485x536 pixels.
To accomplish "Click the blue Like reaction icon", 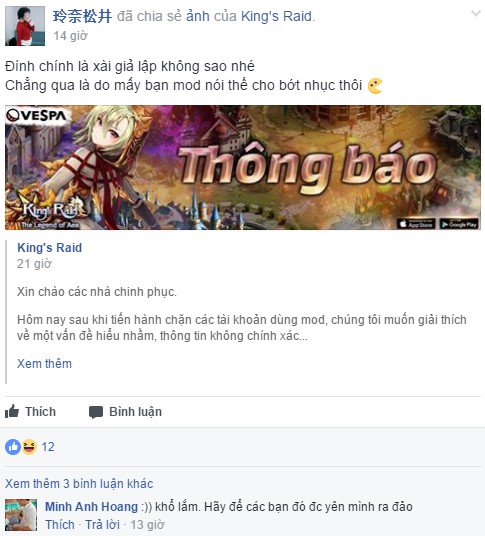I will pyautogui.click(x=13, y=447).
